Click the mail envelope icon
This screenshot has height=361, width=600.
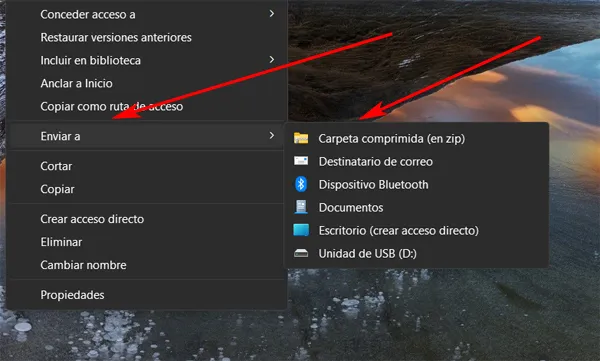301,161
